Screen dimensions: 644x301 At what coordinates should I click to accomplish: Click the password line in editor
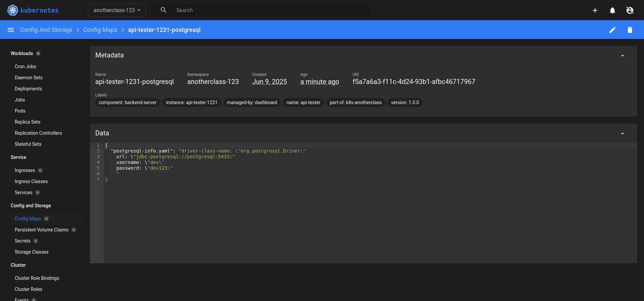pyautogui.click(x=145, y=168)
